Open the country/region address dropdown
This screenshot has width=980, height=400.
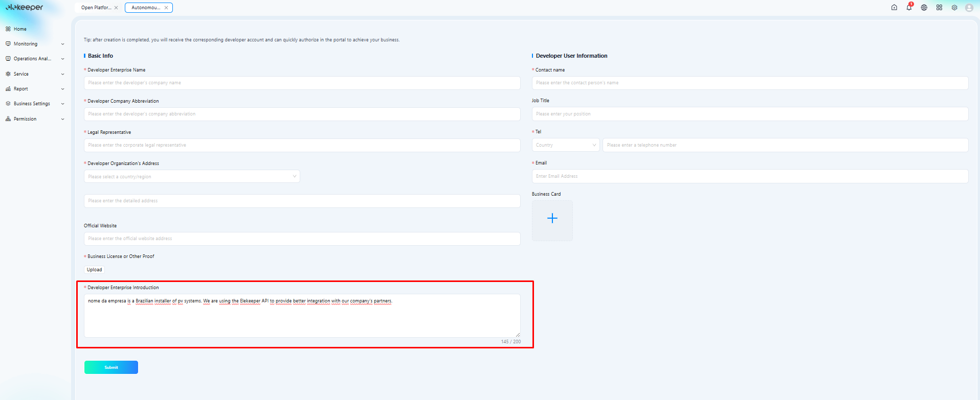pyautogui.click(x=192, y=176)
